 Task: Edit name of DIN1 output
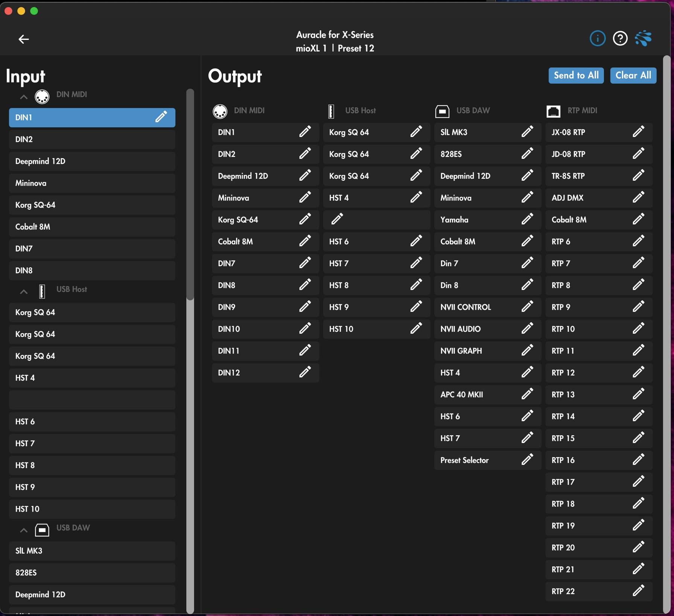tap(305, 132)
